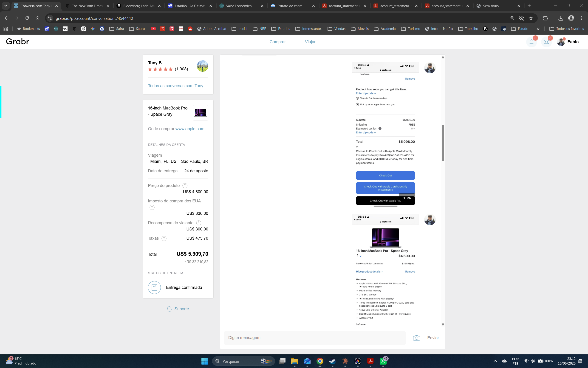
Task: Click the help icon beside Recompensa do viajante
Action: (198, 223)
